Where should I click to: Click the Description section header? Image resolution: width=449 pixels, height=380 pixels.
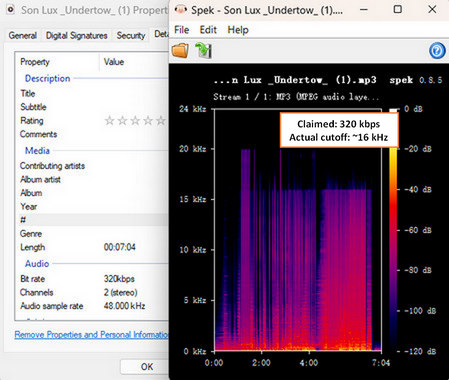[47, 79]
